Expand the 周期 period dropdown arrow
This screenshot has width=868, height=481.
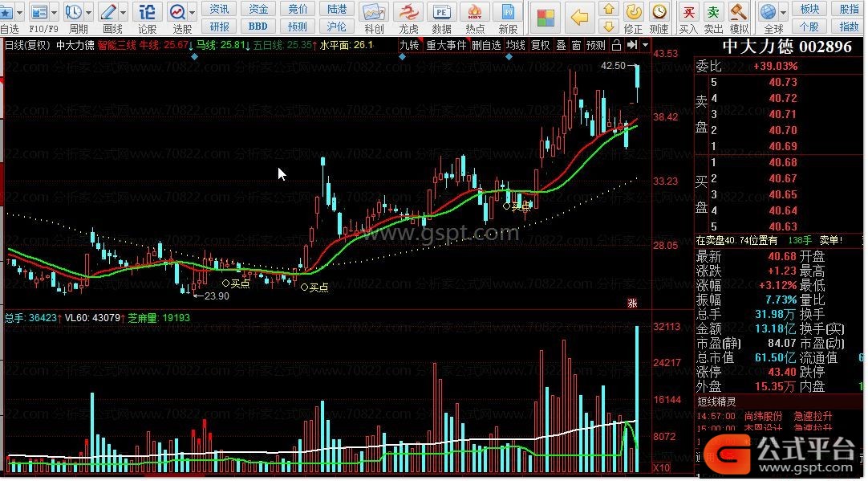88,11
